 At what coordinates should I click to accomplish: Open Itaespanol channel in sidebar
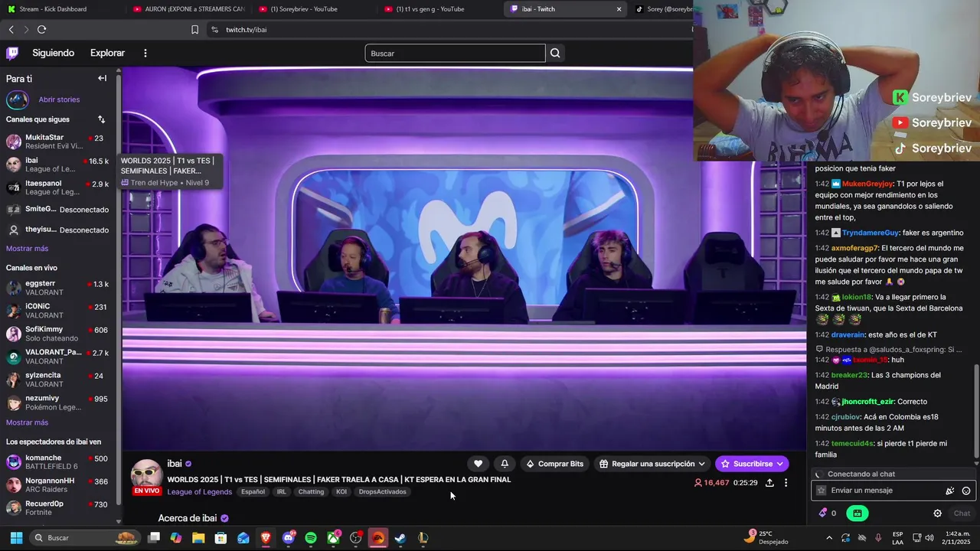(58, 187)
